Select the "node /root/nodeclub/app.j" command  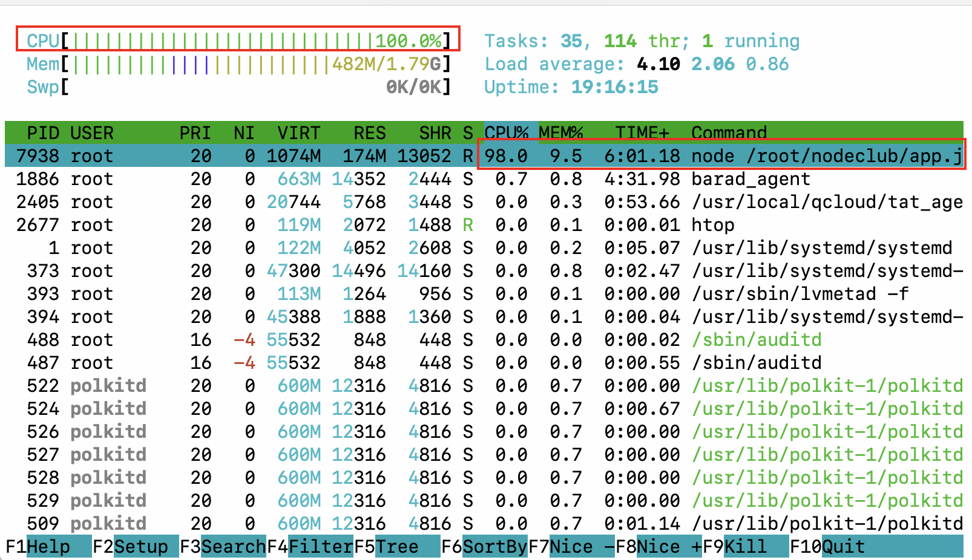[x=827, y=155]
